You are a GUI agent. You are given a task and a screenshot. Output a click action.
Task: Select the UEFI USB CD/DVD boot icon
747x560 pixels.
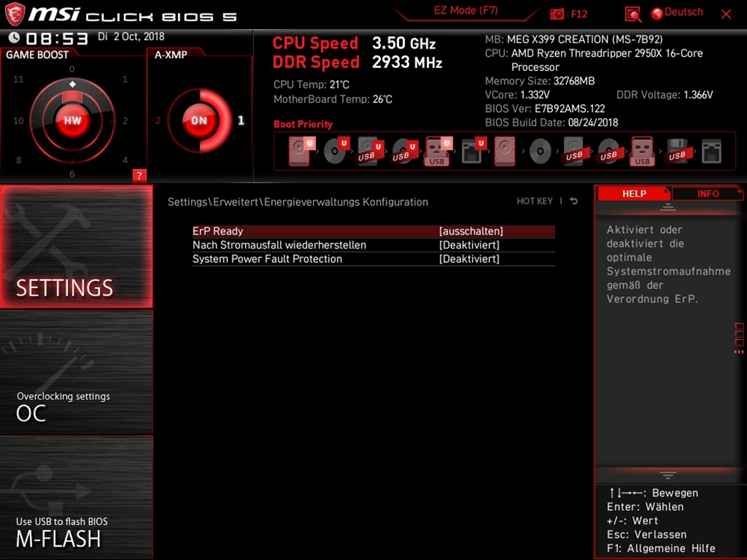tap(404, 151)
